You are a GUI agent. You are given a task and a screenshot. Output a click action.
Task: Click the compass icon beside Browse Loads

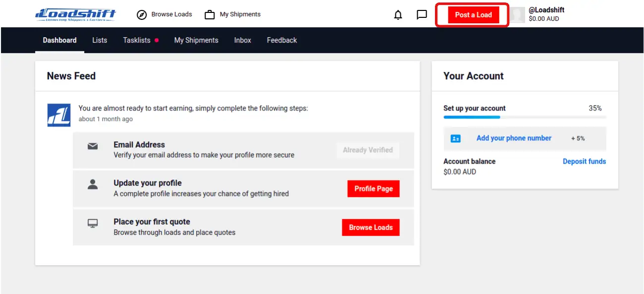tap(142, 15)
